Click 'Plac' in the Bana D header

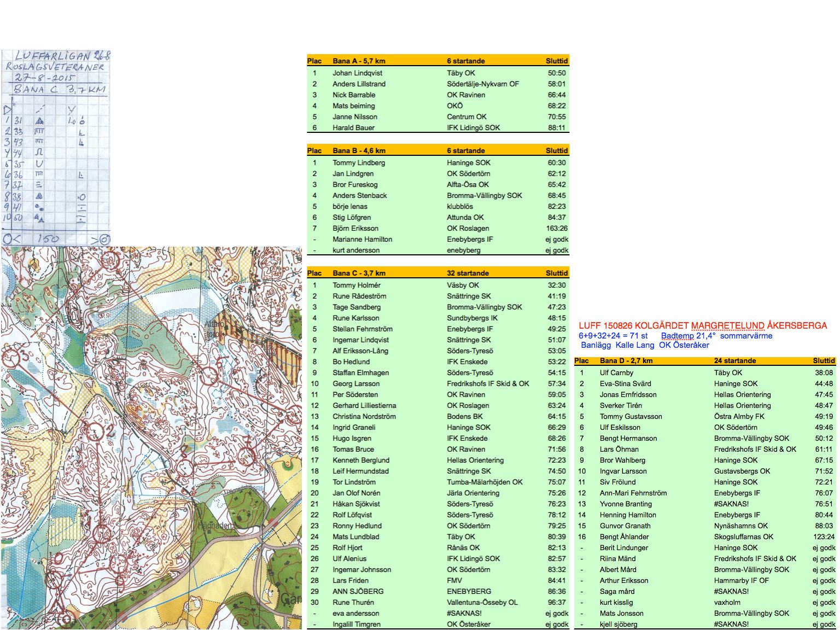coord(581,360)
